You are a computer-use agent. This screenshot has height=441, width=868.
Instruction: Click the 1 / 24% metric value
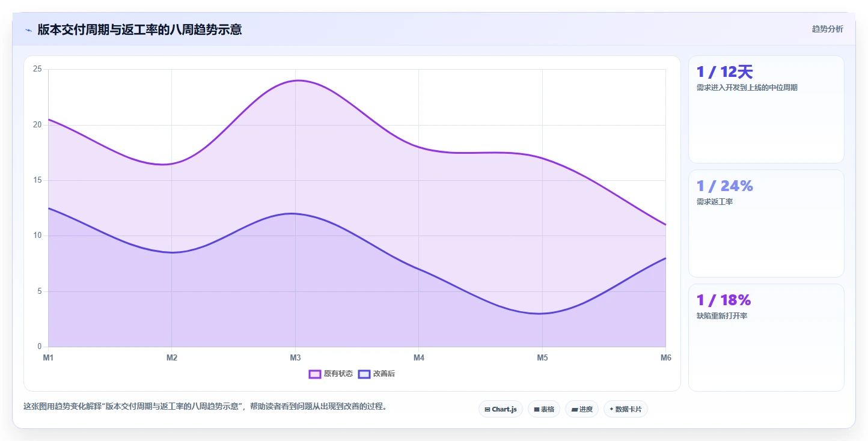click(x=724, y=186)
